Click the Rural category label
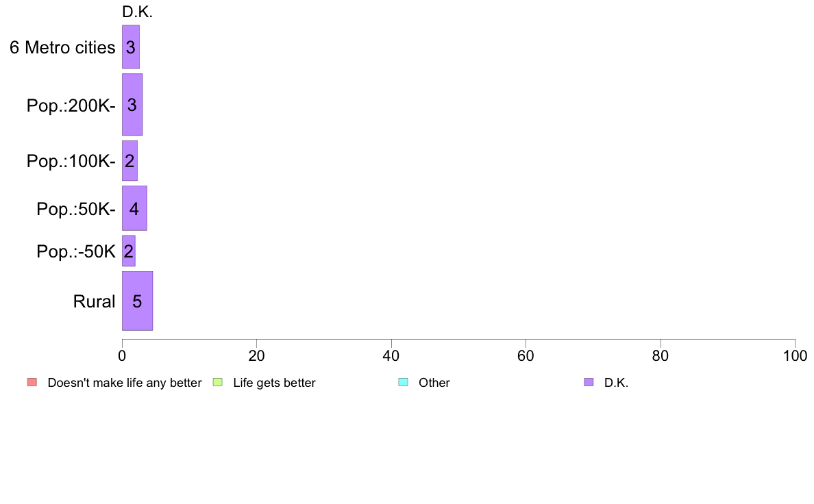This screenshot has width=814, height=504. [94, 301]
